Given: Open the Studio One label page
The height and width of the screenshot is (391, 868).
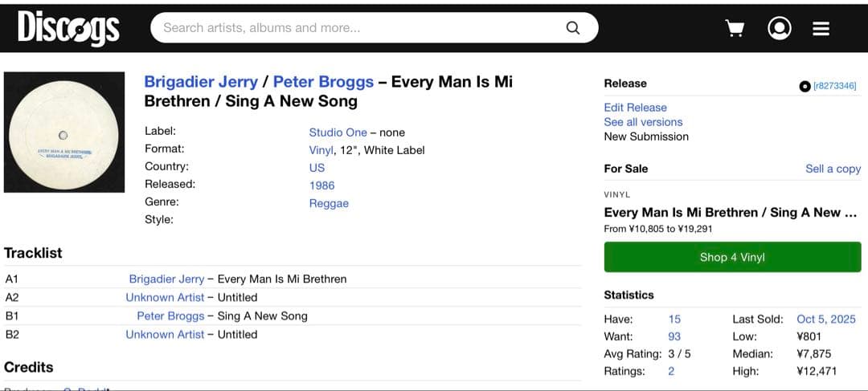Looking at the screenshot, I should [x=338, y=132].
